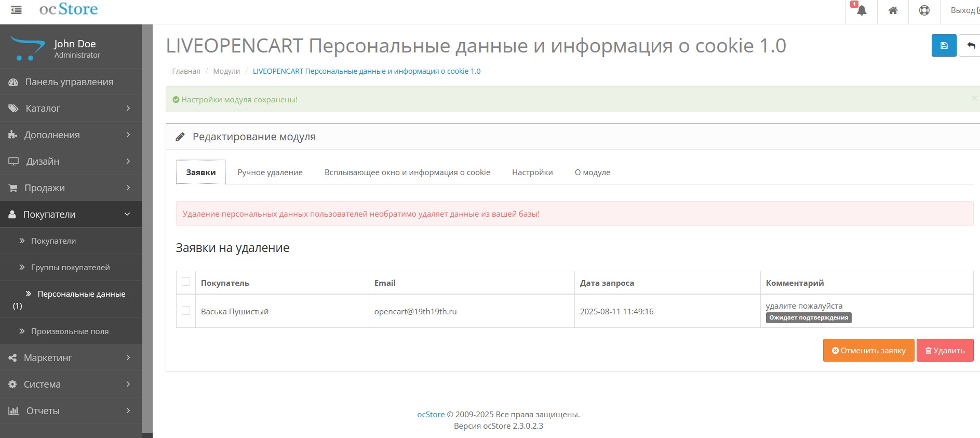Image resolution: width=980 pixels, height=438 pixels.
Task: Open the Настройки tab
Action: (532, 172)
